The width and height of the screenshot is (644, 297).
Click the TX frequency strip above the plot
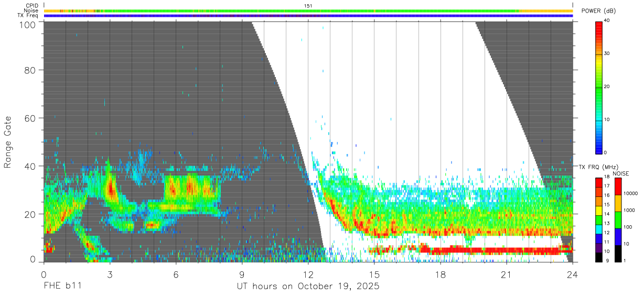(308, 16)
